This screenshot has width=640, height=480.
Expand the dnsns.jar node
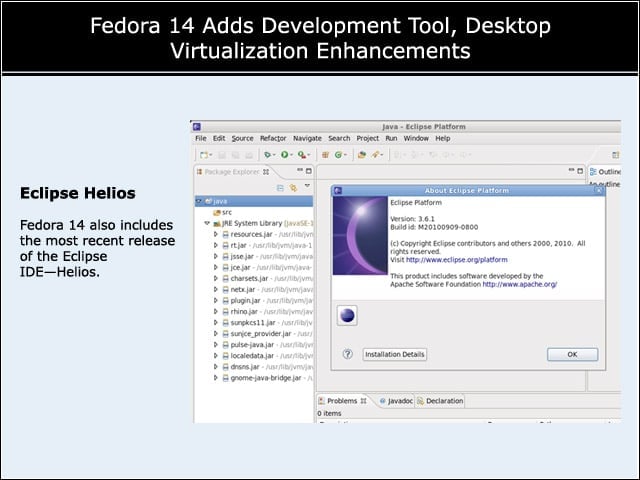216,367
